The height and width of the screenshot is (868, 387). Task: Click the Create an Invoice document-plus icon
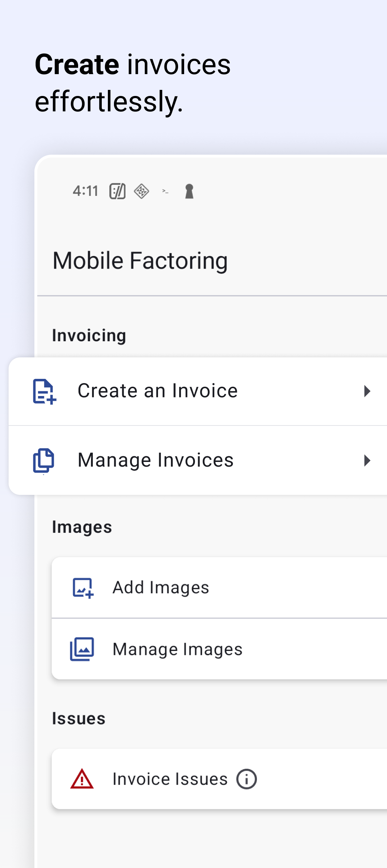point(44,391)
